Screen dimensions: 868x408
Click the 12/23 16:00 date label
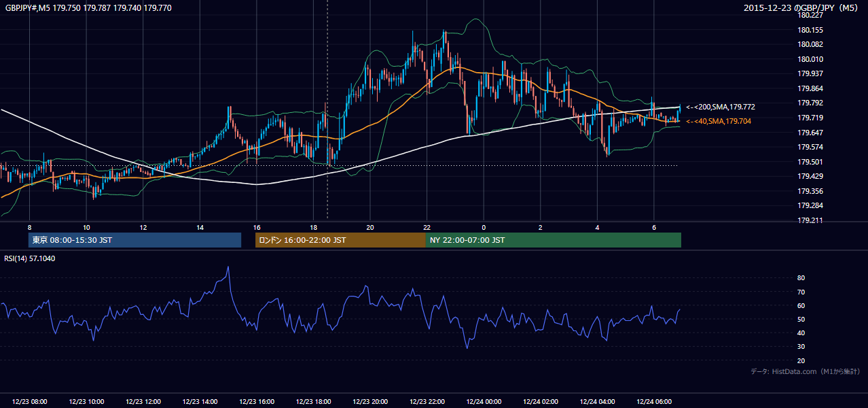click(x=257, y=402)
